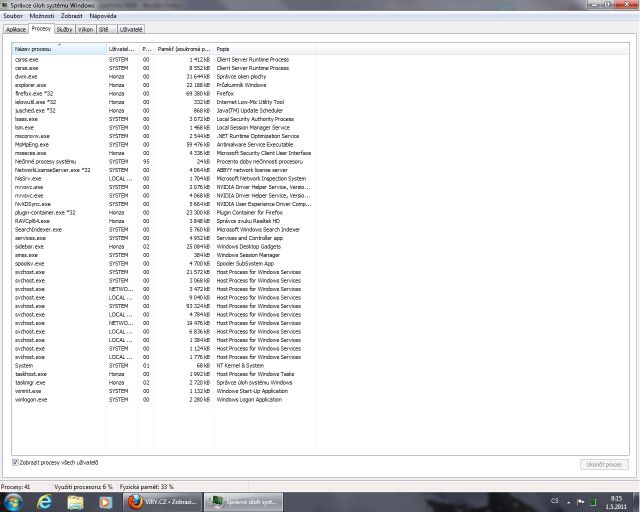The width and height of the screenshot is (640, 514).
Task: Open the Action Center flag icon
Action: [580, 502]
